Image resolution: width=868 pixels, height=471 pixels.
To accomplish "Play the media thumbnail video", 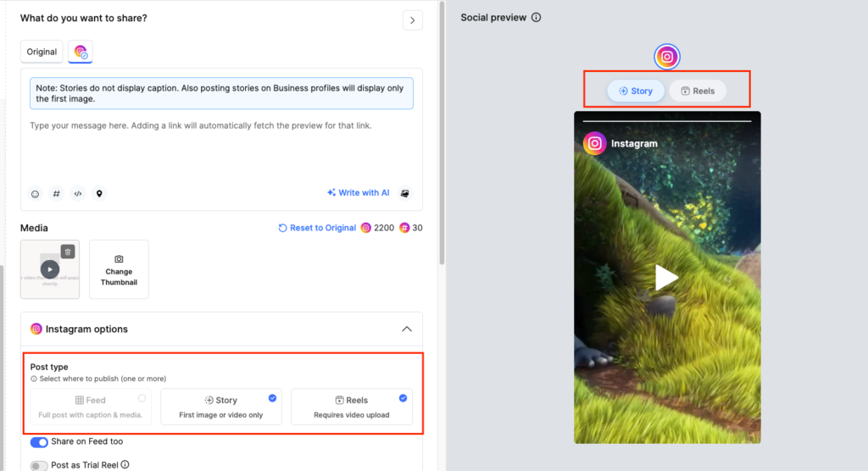I will (x=50, y=269).
